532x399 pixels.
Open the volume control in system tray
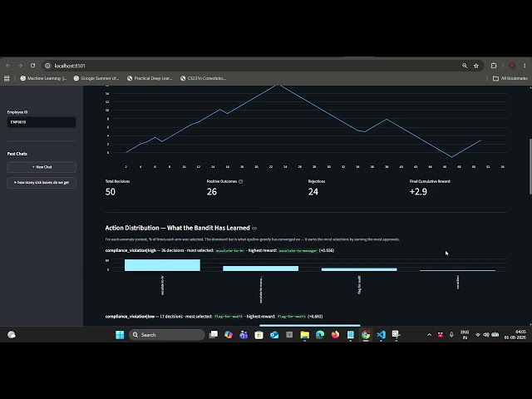coord(486,335)
